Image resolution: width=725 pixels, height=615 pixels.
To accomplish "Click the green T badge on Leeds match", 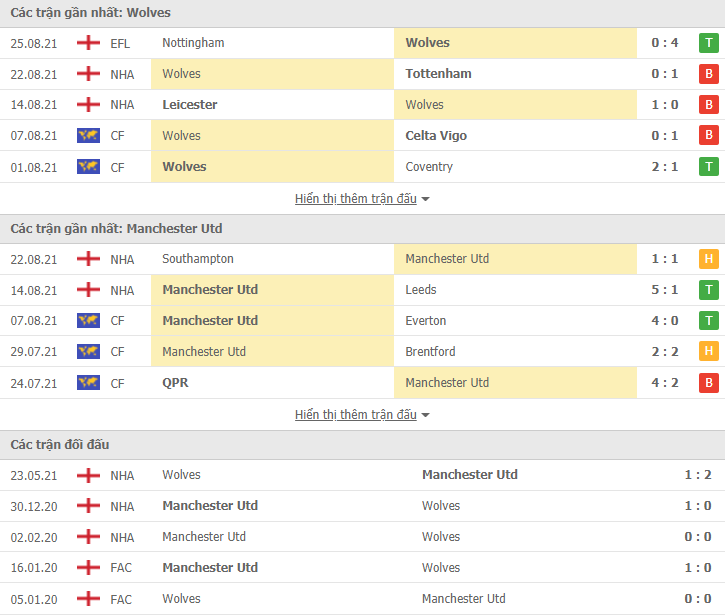I will tap(708, 290).
